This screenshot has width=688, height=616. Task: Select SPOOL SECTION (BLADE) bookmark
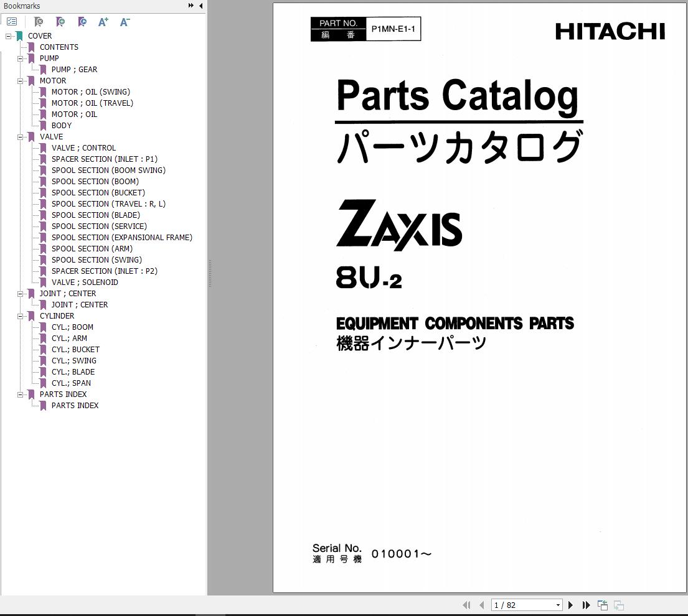pos(96,215)
